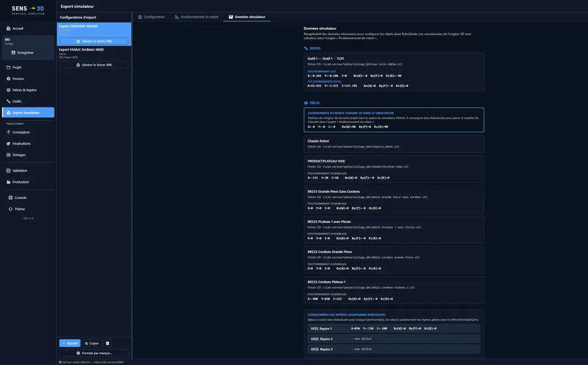
Task: Generate the XML file for the FANUC ArcMate 100iD export
Action: [x=94, y=65]
